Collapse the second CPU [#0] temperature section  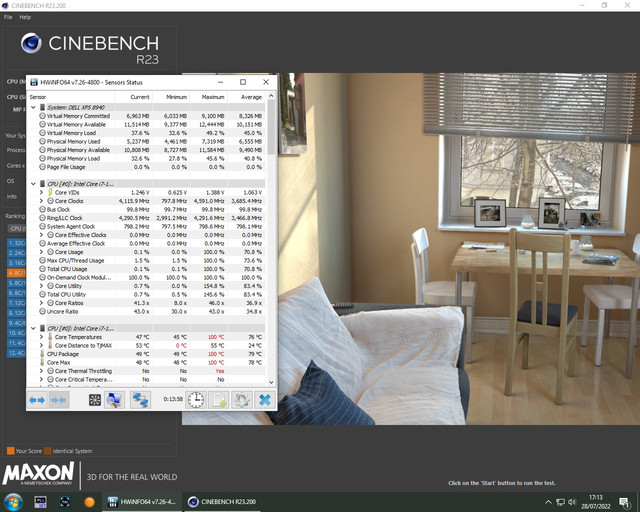pos(33,328)
